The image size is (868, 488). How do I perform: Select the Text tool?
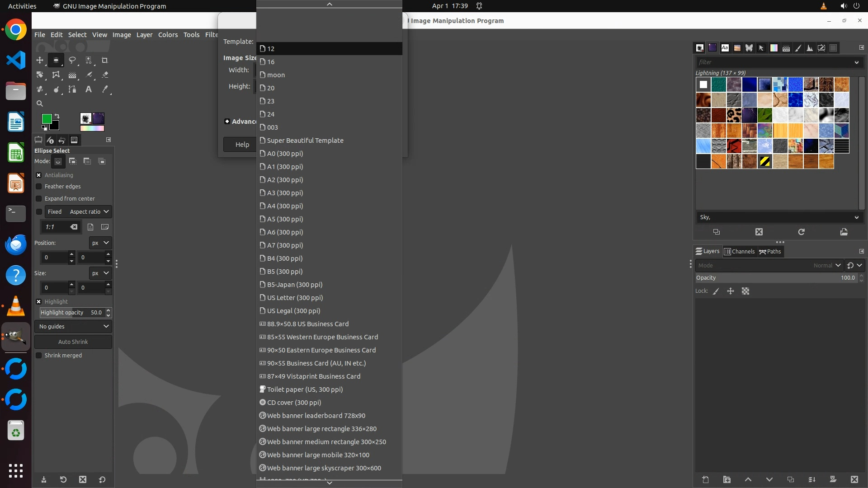coord(89,89)
